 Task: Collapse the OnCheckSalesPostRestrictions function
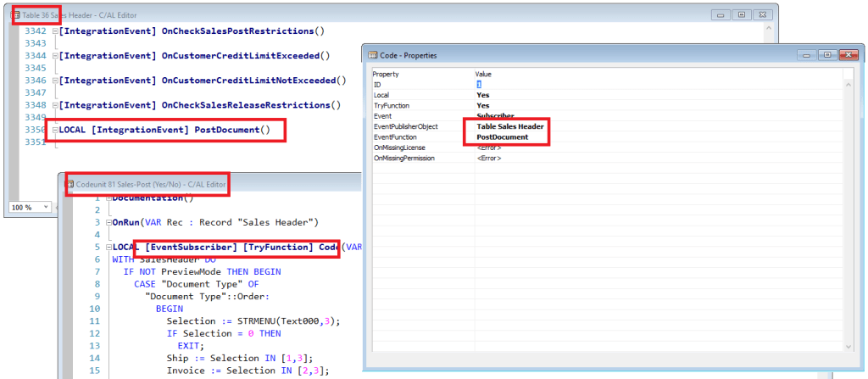point(55,31)
